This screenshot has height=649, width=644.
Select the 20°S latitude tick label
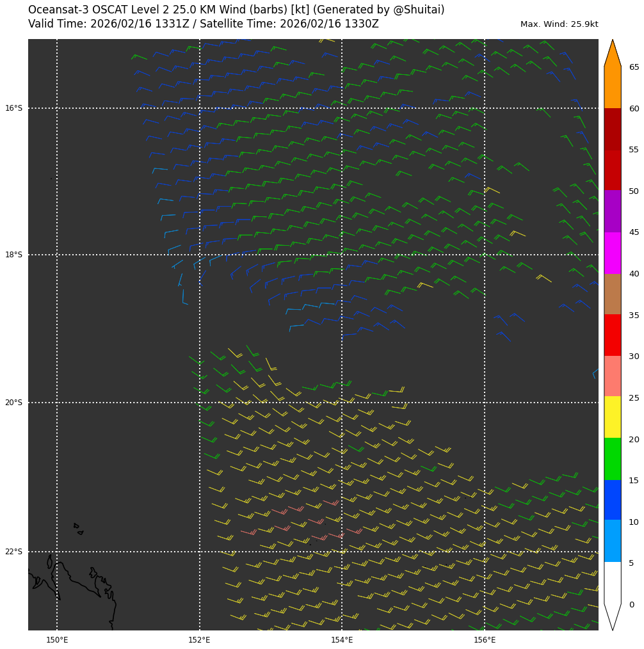[x=13, y=403]
